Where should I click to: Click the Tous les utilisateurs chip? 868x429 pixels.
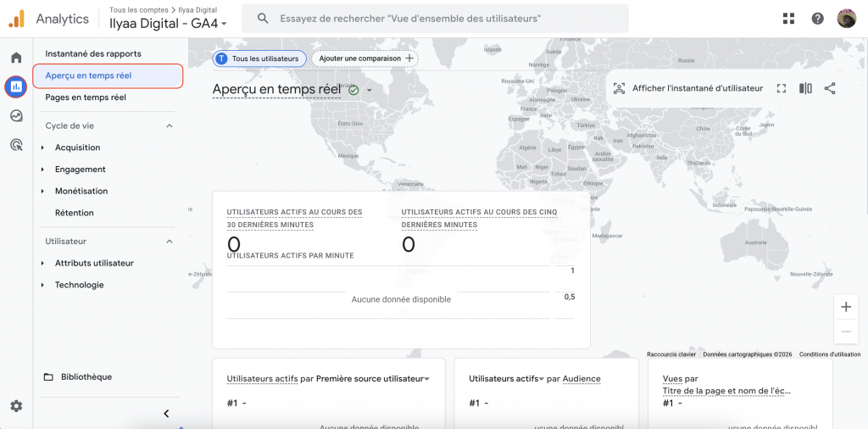(x=259, y=58)
